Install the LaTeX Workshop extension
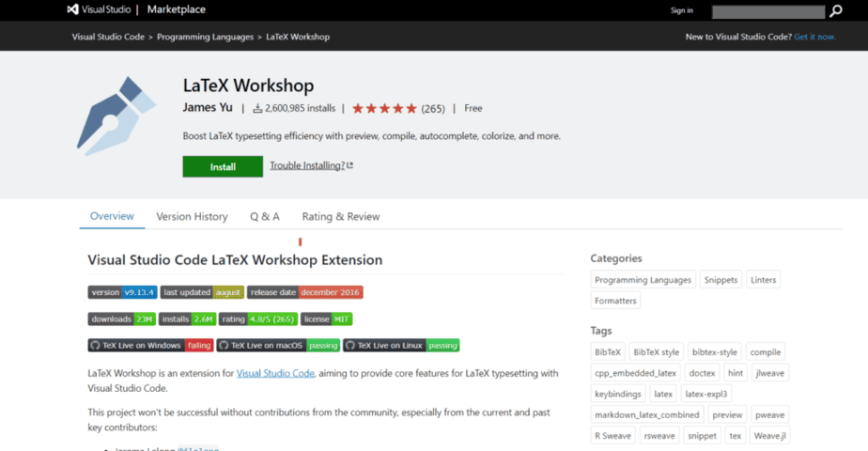868x451 pixels. [x=223, y=166]
